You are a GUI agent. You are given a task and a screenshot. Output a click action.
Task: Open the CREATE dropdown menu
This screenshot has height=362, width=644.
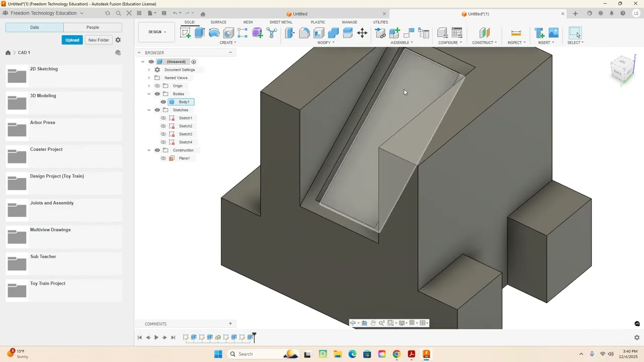click(228, 43)
